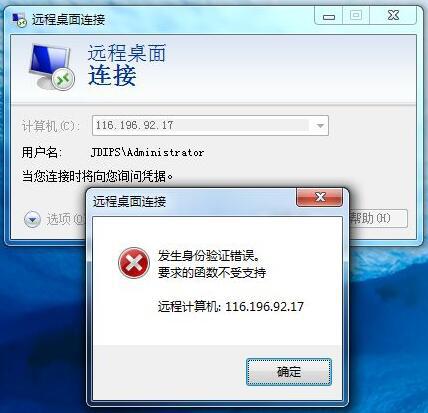428x413 pixels.
Task: Close the main 远程桌面连接 window
Action: tap(393, 16)
